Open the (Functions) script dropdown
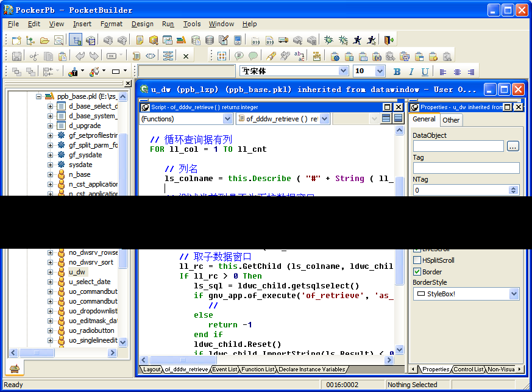 pyautogui.click(x=227, y=119)
